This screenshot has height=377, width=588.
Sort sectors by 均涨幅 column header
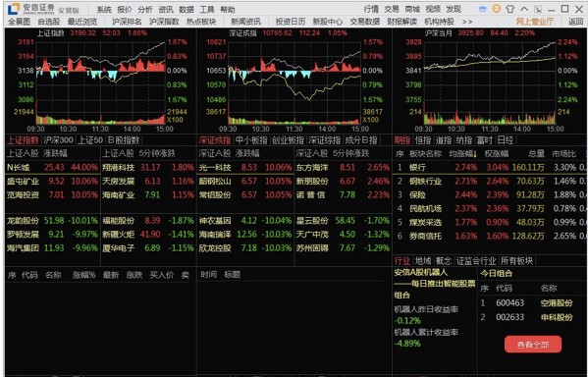tap(463, 154)
